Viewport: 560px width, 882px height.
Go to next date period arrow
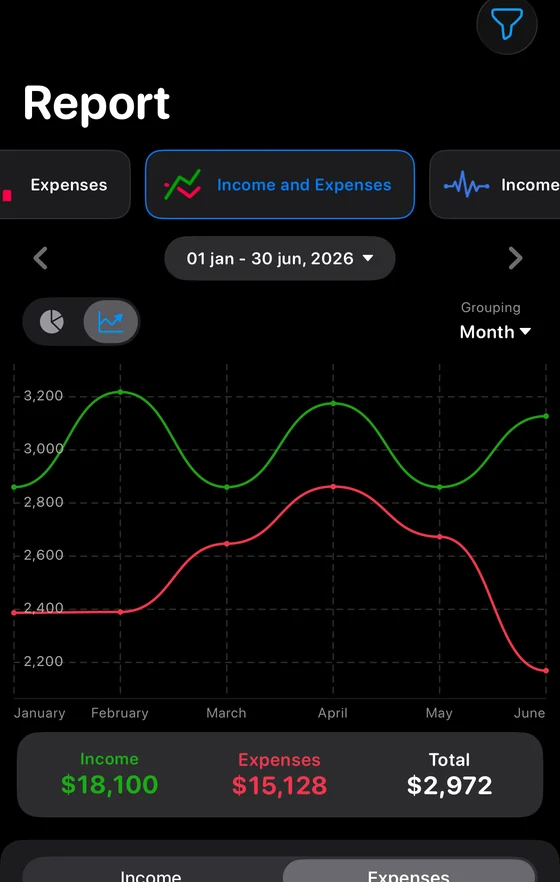click(x=515, y=258)
